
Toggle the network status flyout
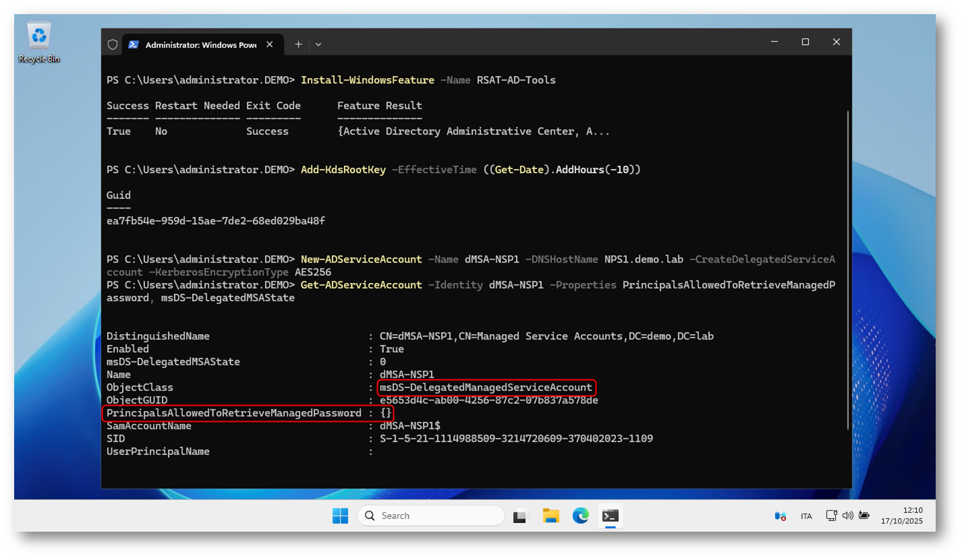[x=831, y=516]
